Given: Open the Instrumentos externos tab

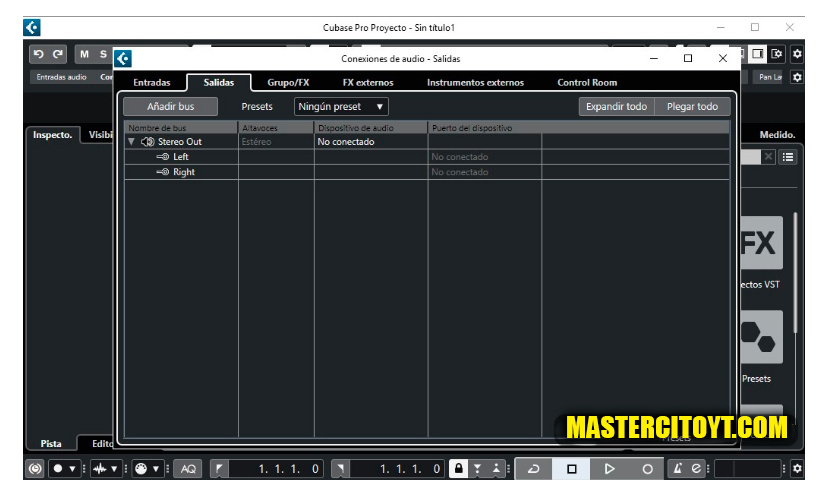Looking at the screenshot, I should [475, 82].
